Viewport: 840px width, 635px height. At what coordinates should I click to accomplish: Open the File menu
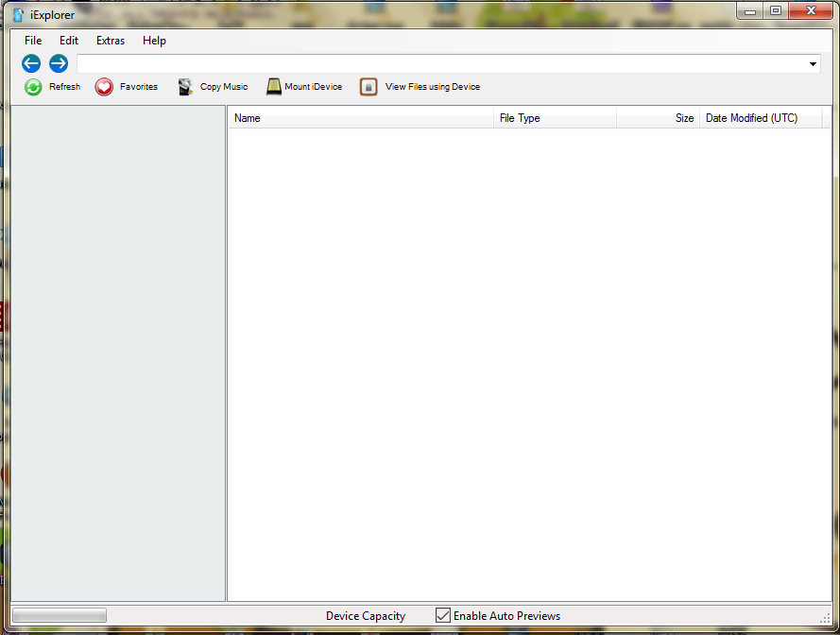tap(33, 41)
